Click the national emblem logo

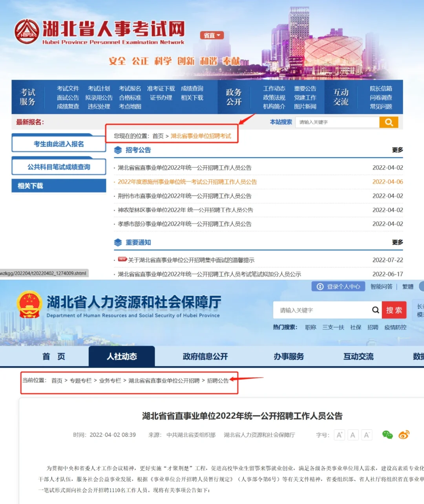click(x=29, y=304)
